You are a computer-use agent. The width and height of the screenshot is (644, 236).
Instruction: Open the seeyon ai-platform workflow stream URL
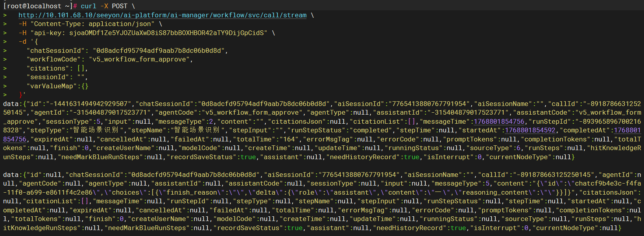click(162, 15)
